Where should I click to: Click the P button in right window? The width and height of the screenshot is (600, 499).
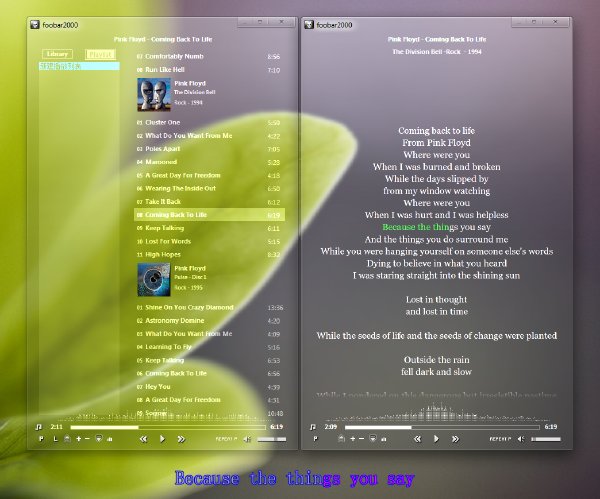(315, 439)
